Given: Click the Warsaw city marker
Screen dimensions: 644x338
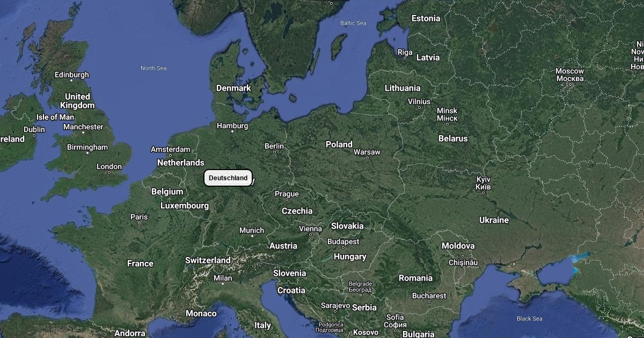Looking at the screenshot, I should click(x=367, y=158).
